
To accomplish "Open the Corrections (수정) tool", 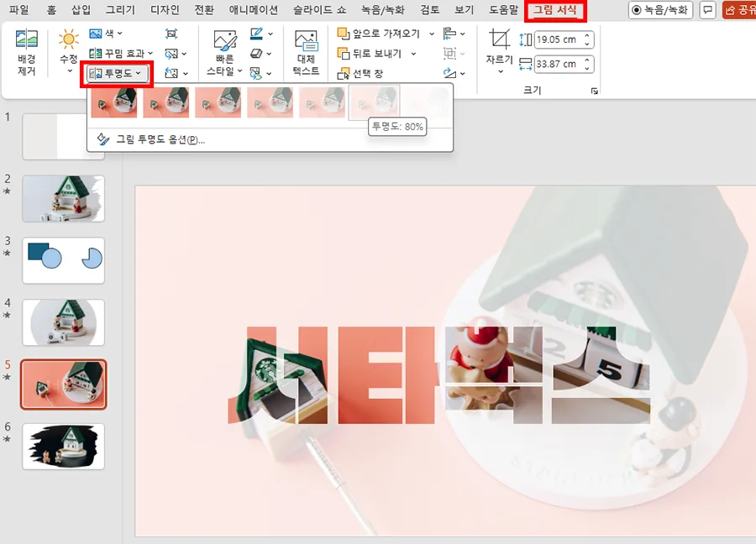I will [67, 50].
